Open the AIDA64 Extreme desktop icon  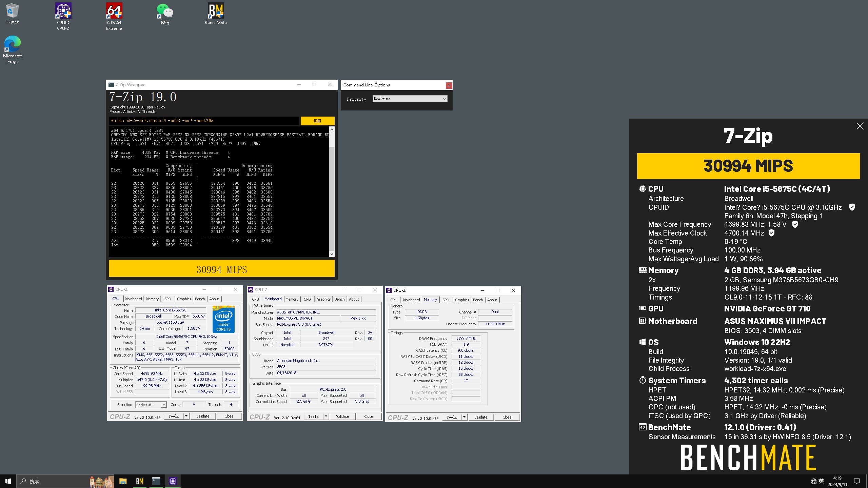(x=114, y=16)
